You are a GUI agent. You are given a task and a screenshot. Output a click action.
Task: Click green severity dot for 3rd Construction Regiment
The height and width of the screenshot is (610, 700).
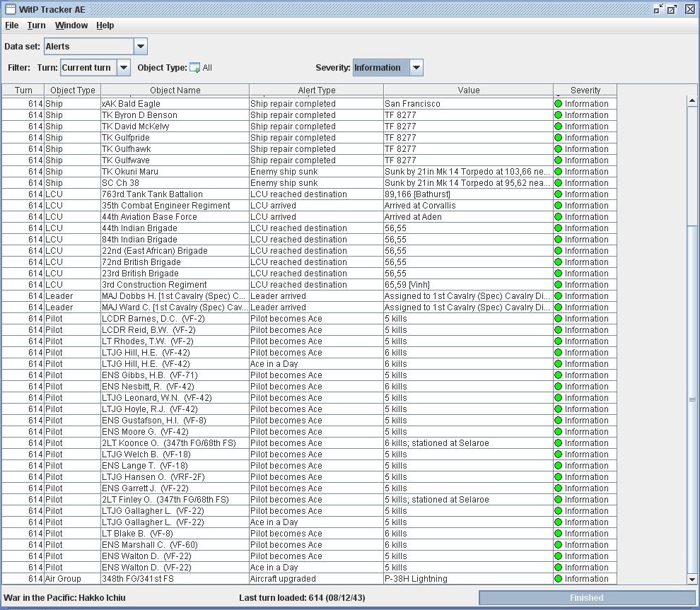click(x=558, y=285)
